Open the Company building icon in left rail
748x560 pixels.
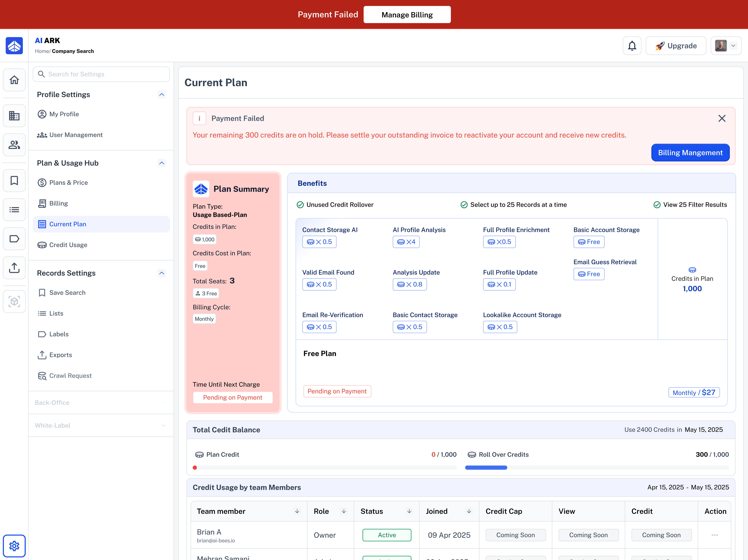(14, 116)
